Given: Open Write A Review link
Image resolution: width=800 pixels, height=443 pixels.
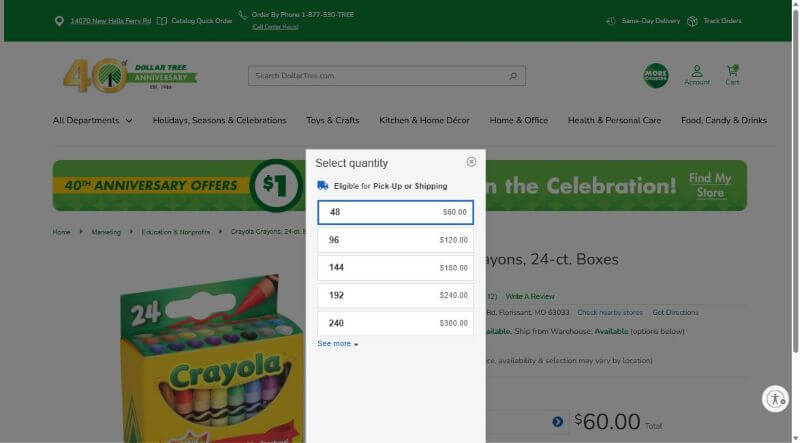Looking at the screenshot, I should [530, 297].
